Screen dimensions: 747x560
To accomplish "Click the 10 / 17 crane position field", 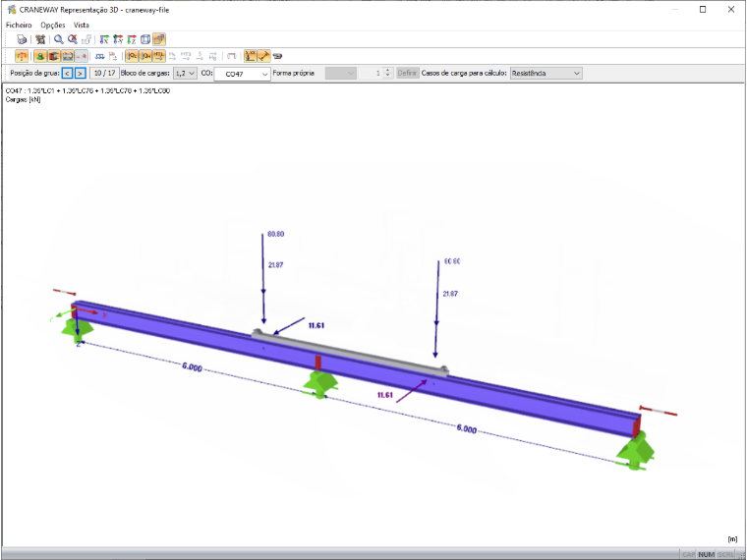I will click(x=104, y=74).
